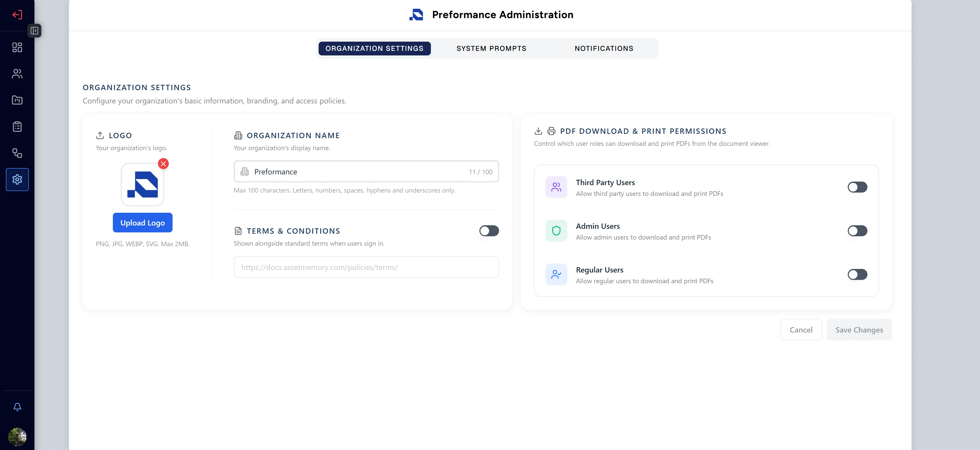Click the document icon beside Terms & Conditions

click(238, 231)
